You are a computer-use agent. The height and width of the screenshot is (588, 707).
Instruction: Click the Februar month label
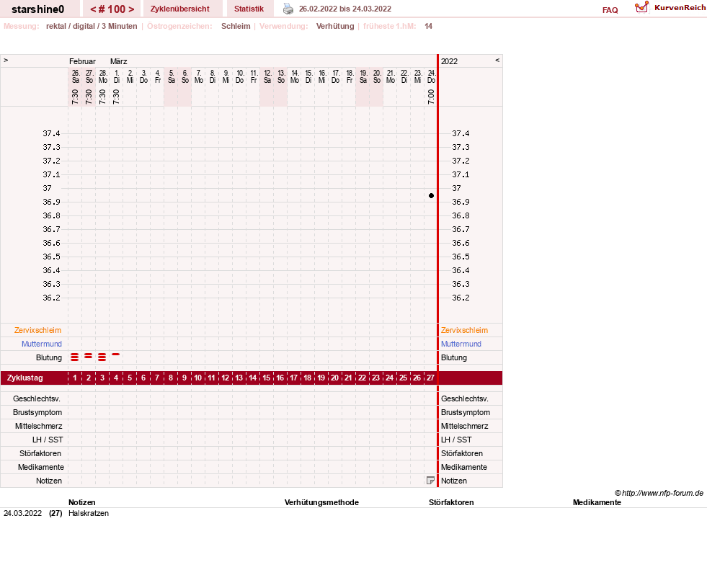[82, 61]
